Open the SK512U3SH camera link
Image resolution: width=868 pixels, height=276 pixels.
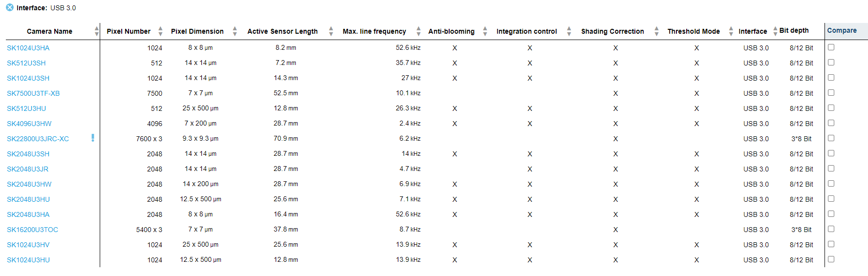(26, 63)
